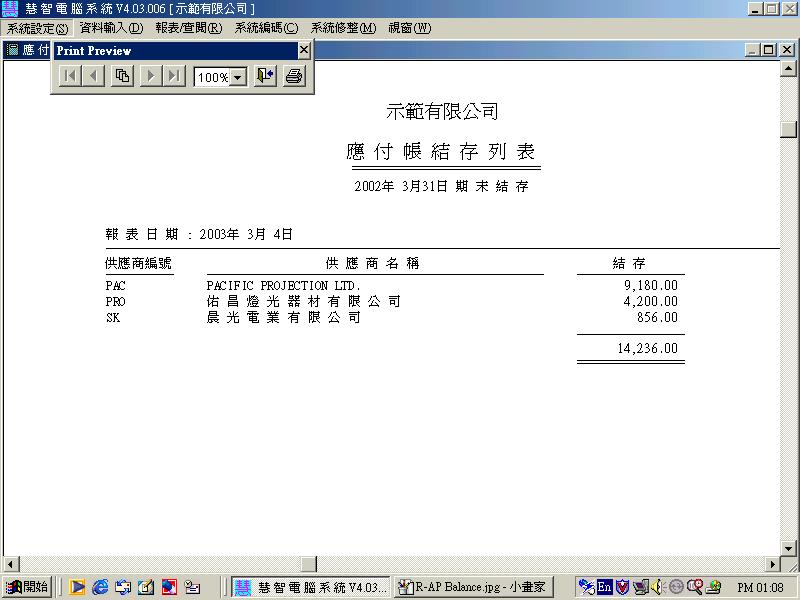Click the next page arrow button
The height and width of the screenshot is (600, 800).
[x=151, y=76]
